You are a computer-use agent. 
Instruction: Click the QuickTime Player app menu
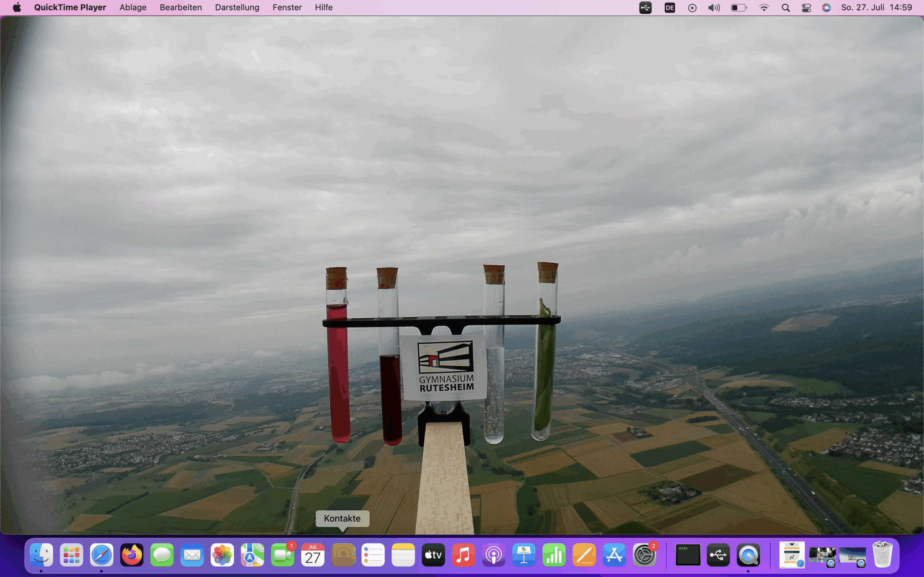pos(70,7)
